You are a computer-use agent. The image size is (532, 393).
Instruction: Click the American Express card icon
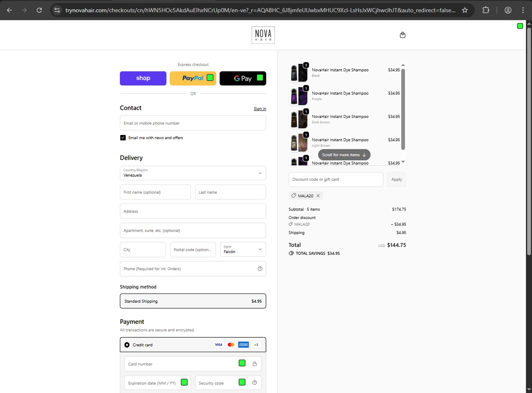[x=243, y=345]
